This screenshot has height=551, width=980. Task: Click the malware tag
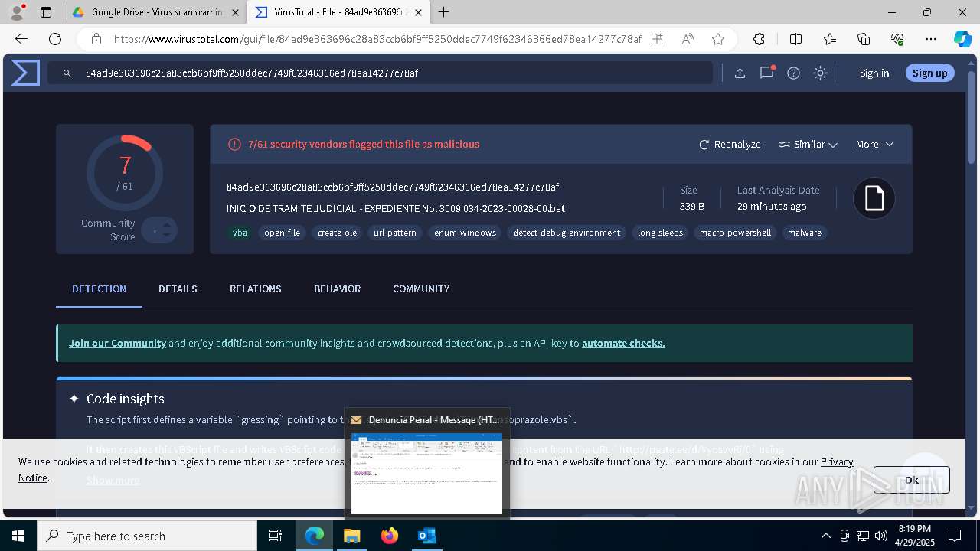(805, 233)
